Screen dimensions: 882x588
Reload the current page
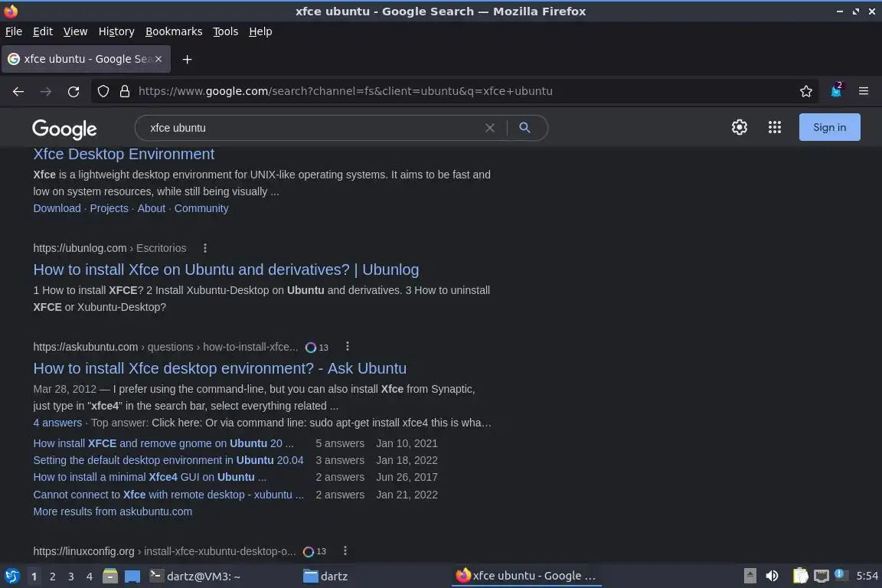click(x=73, y=91)
